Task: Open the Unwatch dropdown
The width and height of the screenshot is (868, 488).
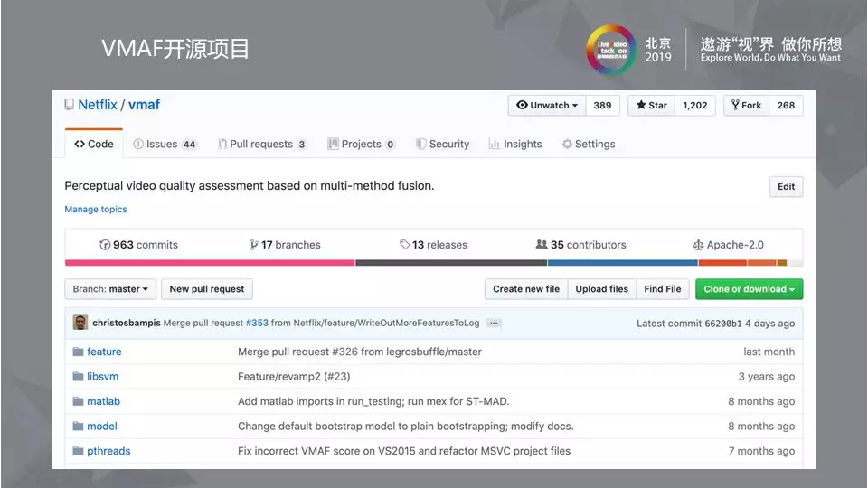Action: click(547, 105)
